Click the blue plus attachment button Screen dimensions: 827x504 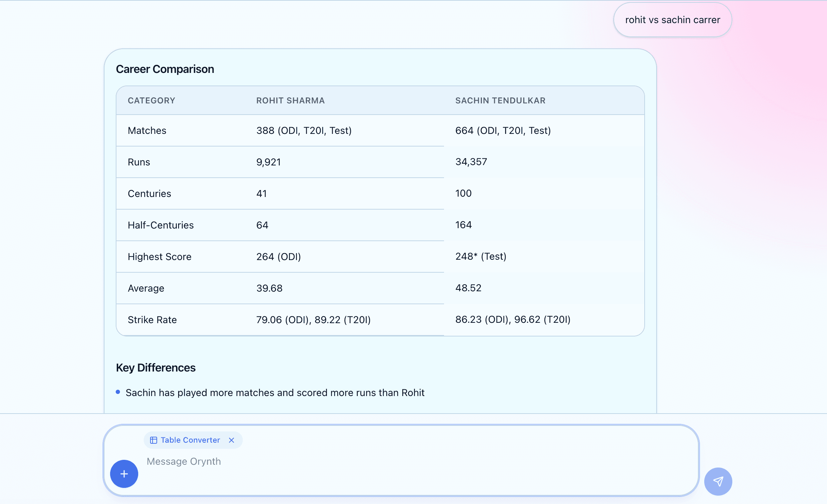pos(124,474)
